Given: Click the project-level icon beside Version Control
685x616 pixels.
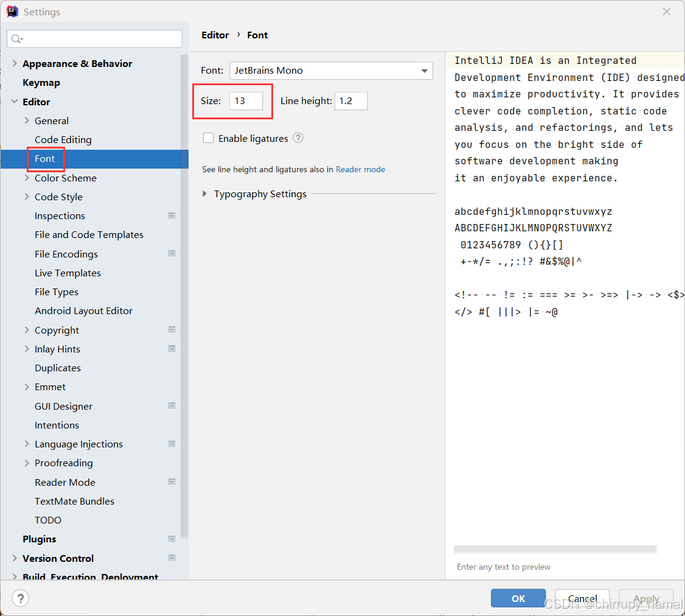Looking at the screenshot, I should pos(172,558).
